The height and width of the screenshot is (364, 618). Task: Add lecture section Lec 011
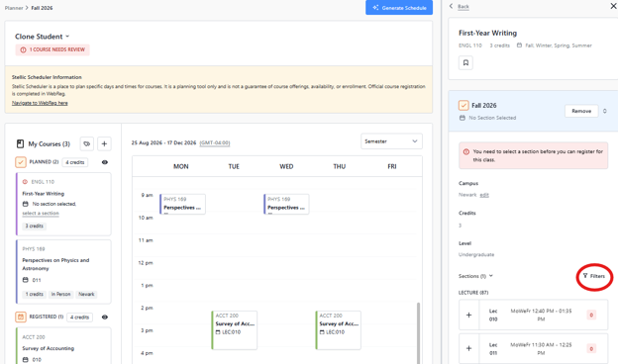pos(468,348)
